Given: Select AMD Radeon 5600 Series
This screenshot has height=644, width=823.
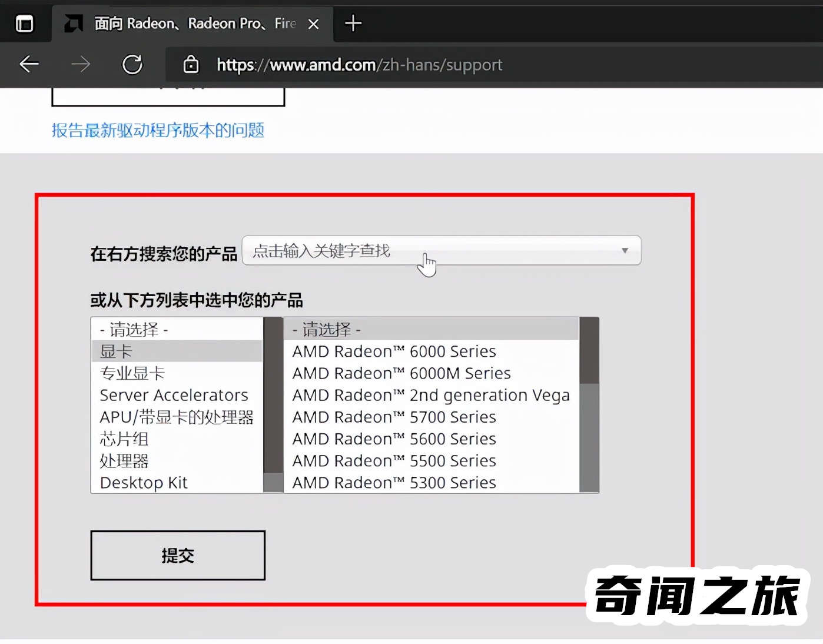Looking at the screenshot, I should [x=432, y=439].
